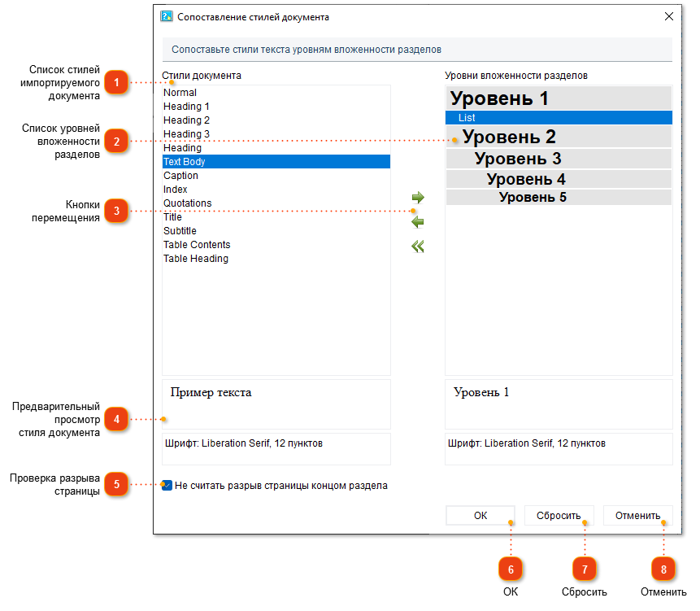Select Уровень 5 nesting level
Screen dimensions: 700x611
click(533, 197)
